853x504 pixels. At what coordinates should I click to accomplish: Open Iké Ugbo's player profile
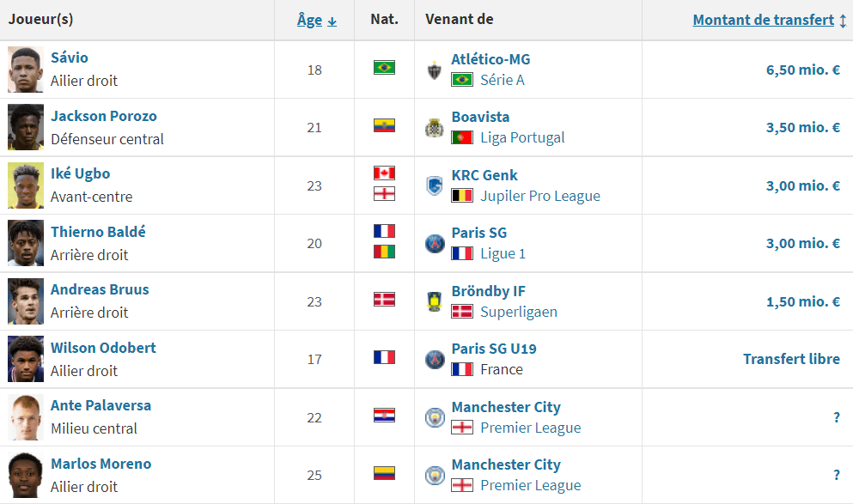pyautogui.click(x=80, y=173)
